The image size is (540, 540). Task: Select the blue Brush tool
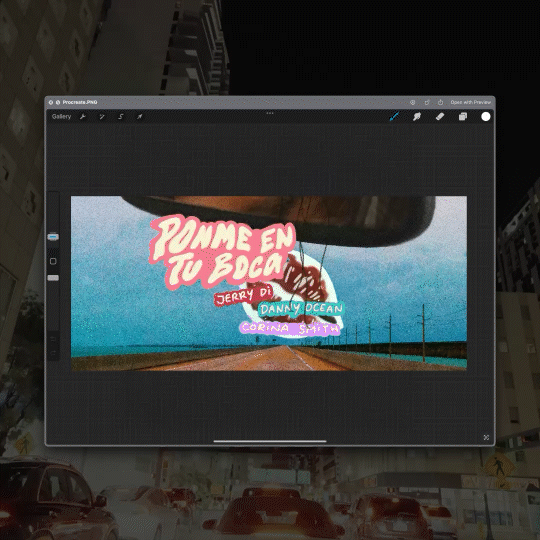[394, 116]
